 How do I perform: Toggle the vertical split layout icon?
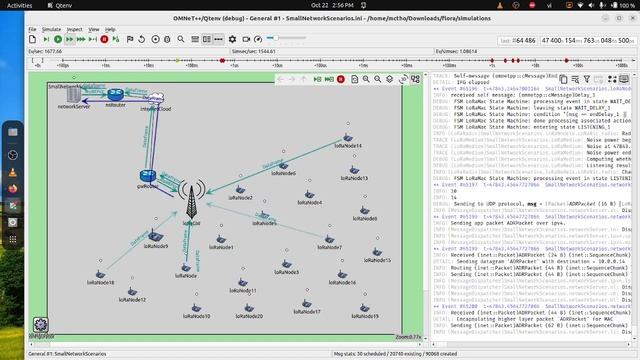[207, 39]
